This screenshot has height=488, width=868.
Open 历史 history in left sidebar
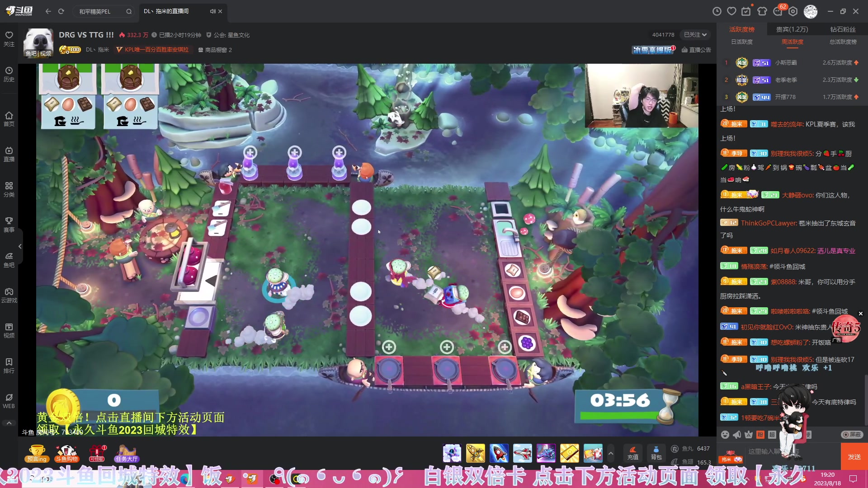point(9,74)
